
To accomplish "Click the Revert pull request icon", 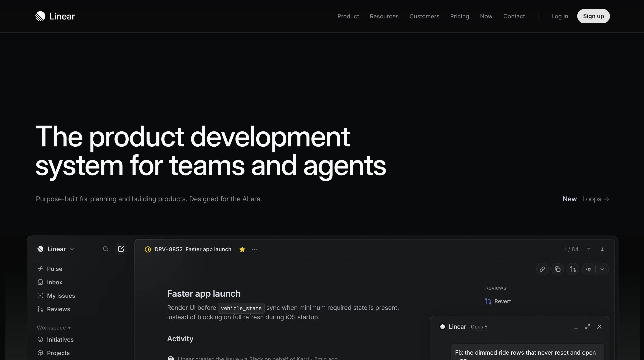I will (488, 301).
